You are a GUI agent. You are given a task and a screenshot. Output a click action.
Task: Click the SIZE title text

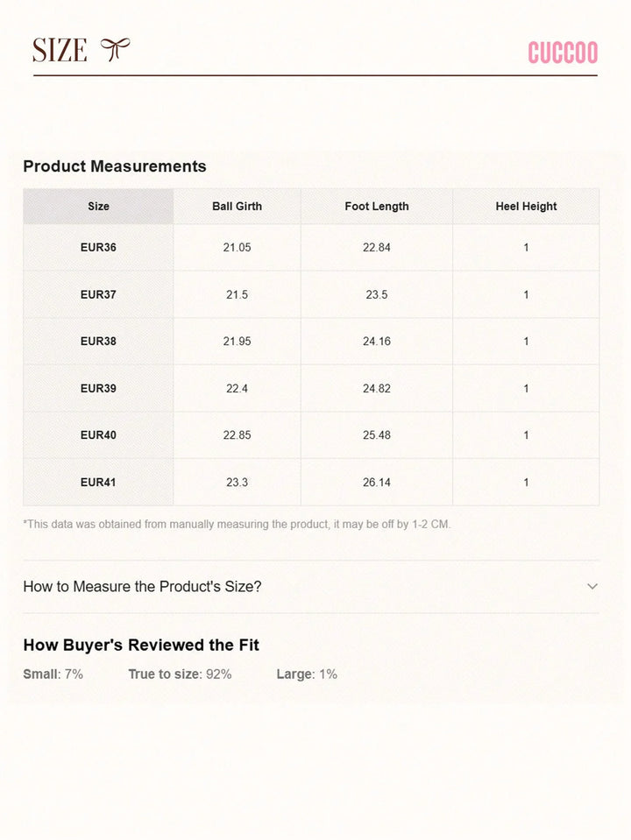point(60,51)
